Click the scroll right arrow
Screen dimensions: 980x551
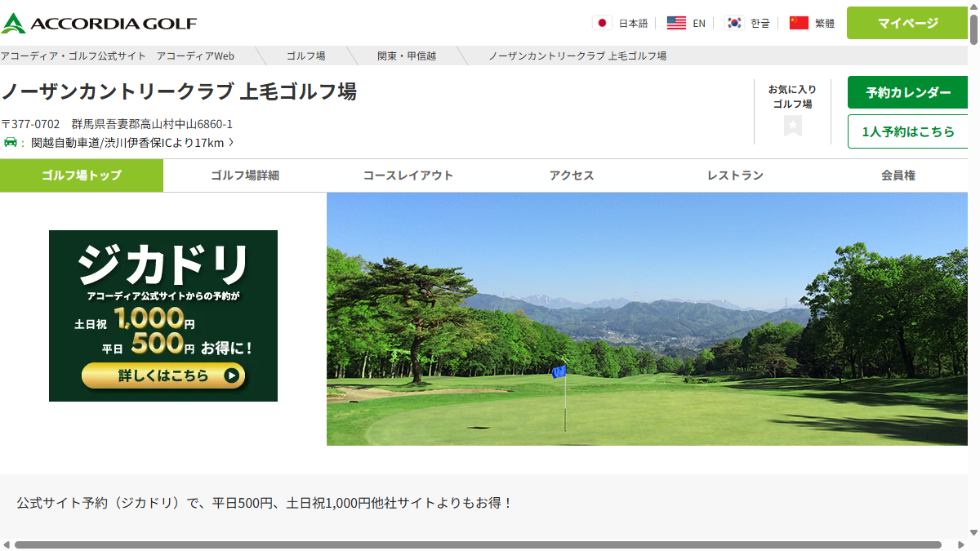pyautogui.click(x=962, y=544)
